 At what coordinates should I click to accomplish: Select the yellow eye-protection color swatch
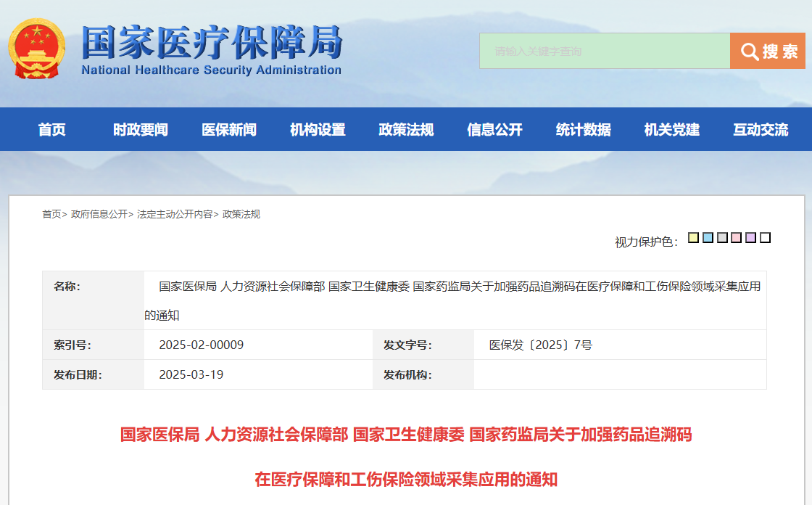click(x=693, y=238)
